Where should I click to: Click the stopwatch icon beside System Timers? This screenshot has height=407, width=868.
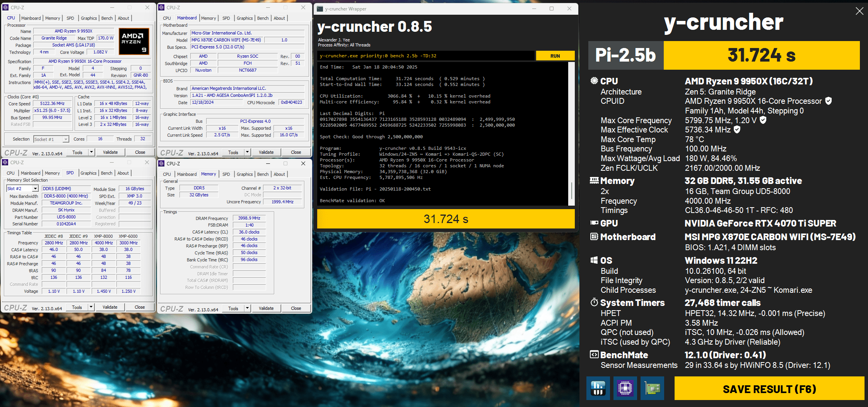(x=594, y=302)
